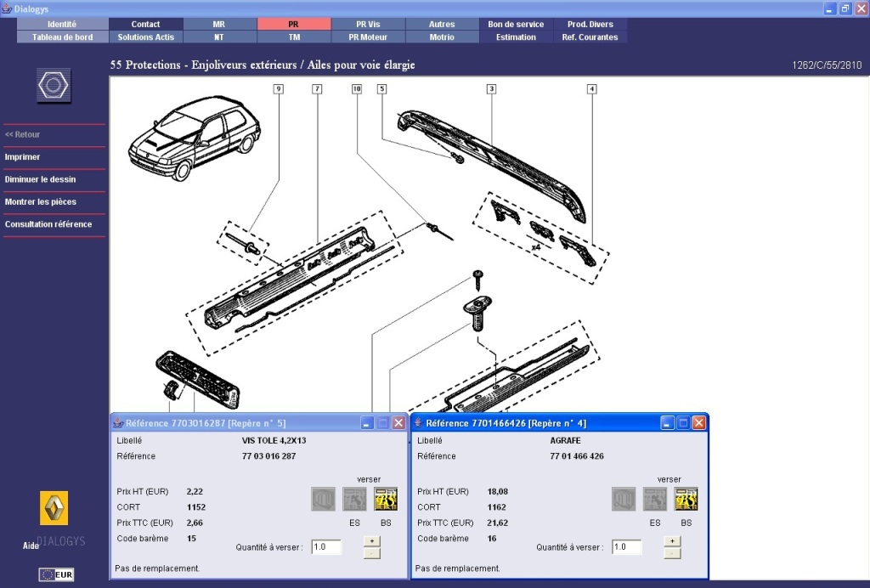This screenshot has width=870, height=588.
Task: Decrease quantity with minus in VIS TOLE dialog
Action: [371, 553]
